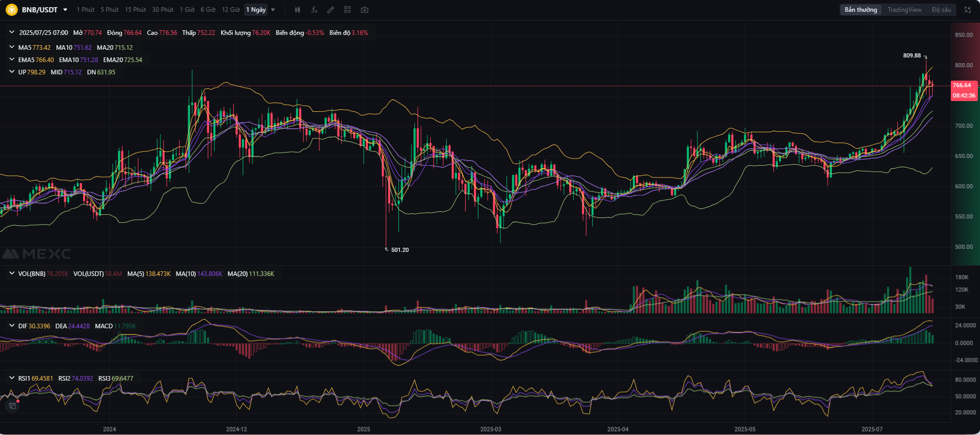The width and height of the screenshot is (980, 435).
Task: Click the 180K volume axis label
Action: tap(962, 277)
